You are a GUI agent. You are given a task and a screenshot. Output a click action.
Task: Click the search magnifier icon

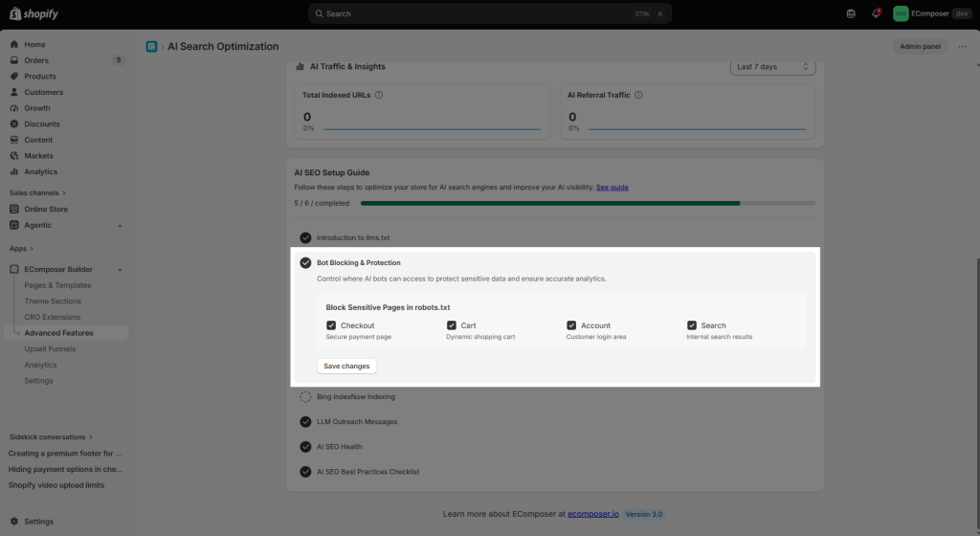click(319, 13)
